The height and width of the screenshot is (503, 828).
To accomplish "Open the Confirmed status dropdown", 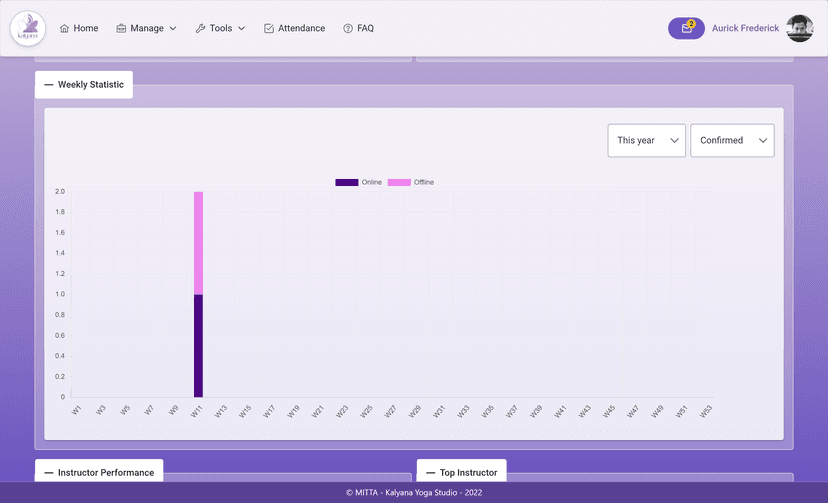I will point(732,141).
